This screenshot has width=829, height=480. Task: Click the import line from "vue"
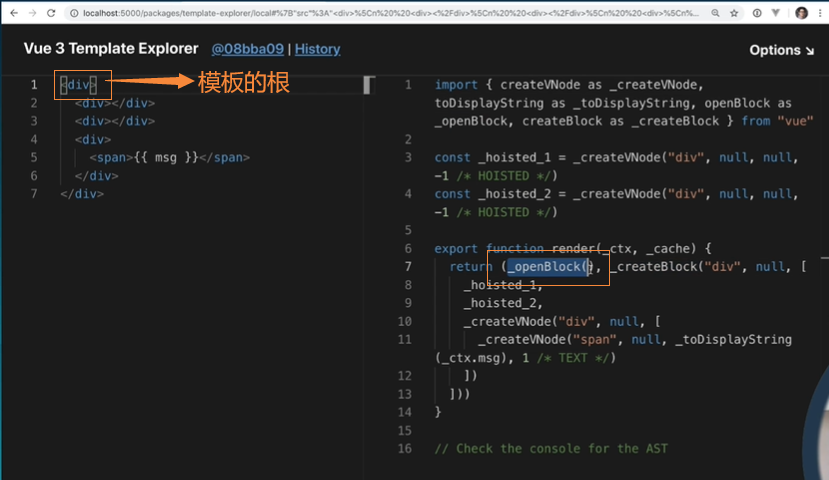624,103
